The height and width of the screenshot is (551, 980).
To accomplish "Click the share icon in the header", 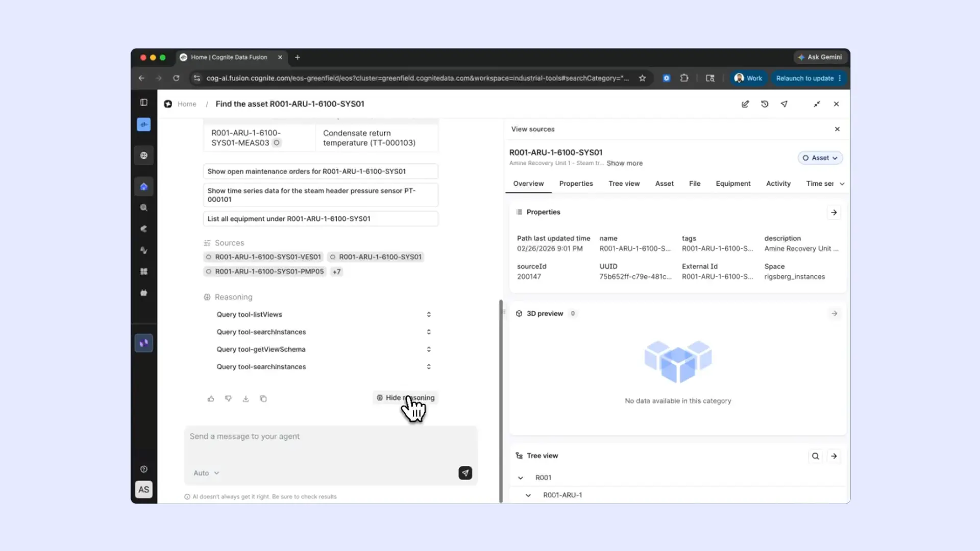I will point(784,104).
